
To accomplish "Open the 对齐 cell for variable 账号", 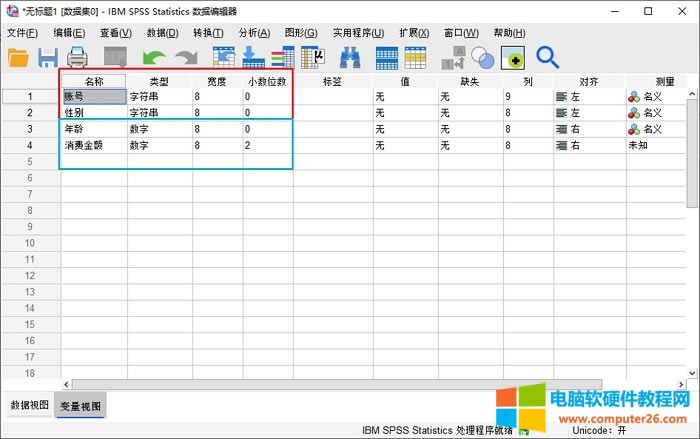I will pyautogui.click(x=588, y=97).
